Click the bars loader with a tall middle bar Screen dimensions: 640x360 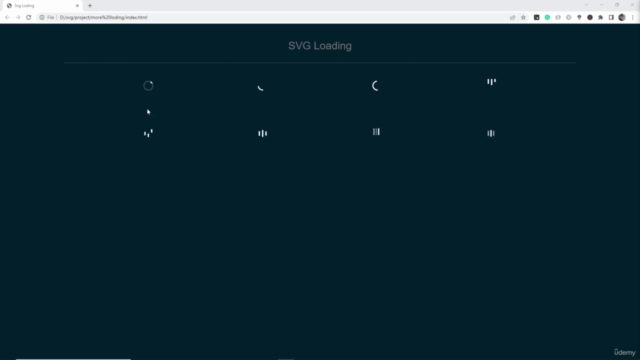point(262,133)
